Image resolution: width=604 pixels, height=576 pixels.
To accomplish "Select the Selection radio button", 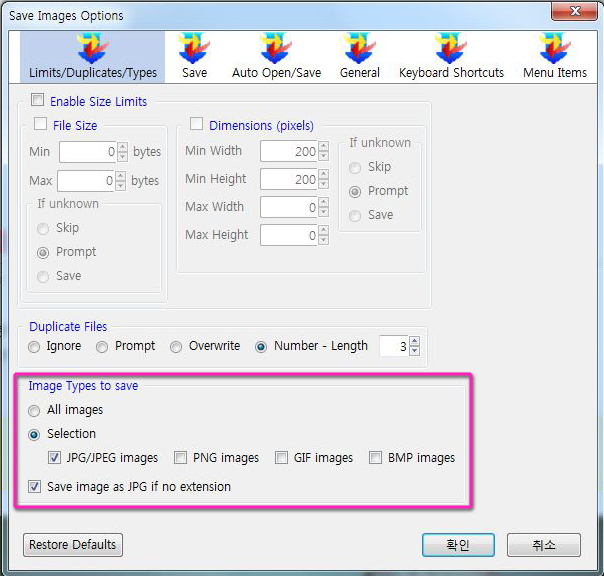I will coord(34,435).
